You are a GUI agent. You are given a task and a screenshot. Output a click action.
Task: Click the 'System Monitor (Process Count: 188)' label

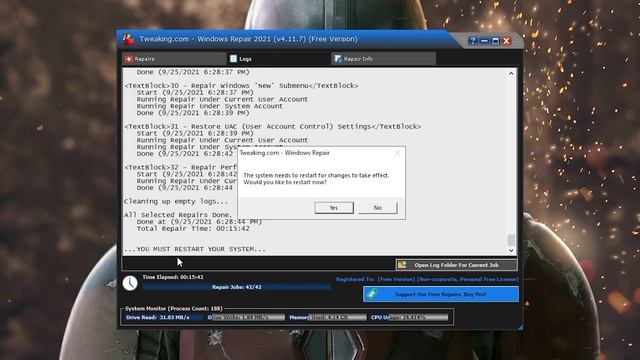coord(174,309)
